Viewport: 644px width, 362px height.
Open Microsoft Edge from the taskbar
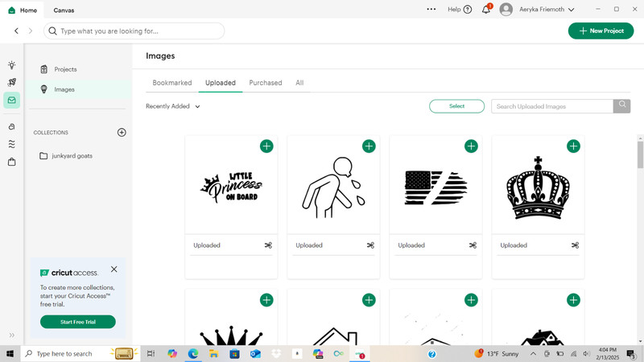coord(193,353)
